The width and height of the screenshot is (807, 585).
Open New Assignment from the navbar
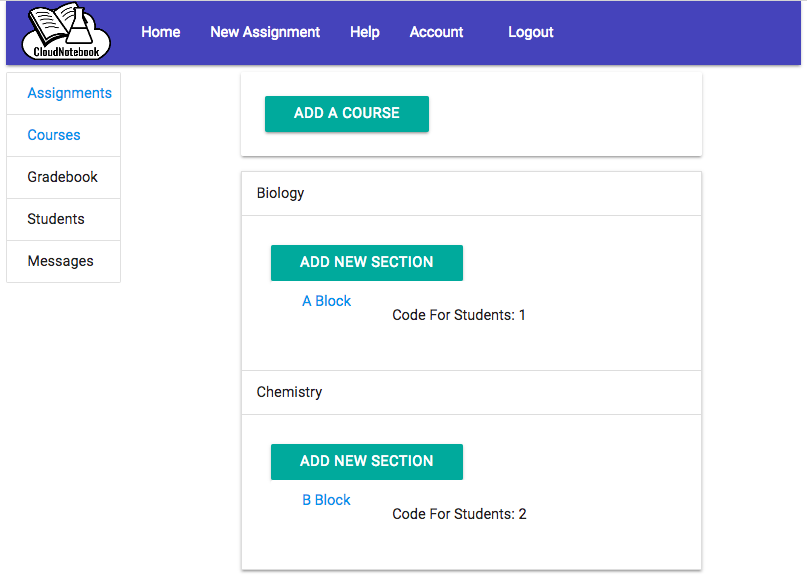(x=265, y=32)
